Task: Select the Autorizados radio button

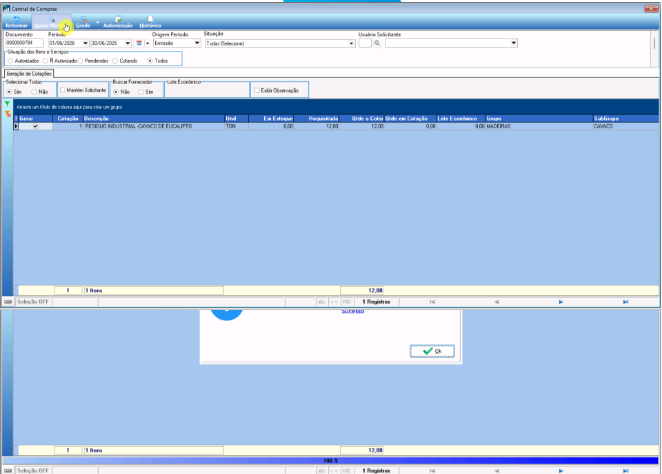Action: tap(10, 61)
